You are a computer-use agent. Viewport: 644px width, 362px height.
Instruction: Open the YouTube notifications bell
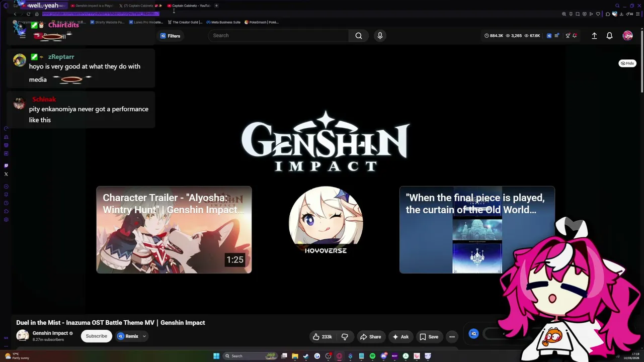(x=609, y=36)
